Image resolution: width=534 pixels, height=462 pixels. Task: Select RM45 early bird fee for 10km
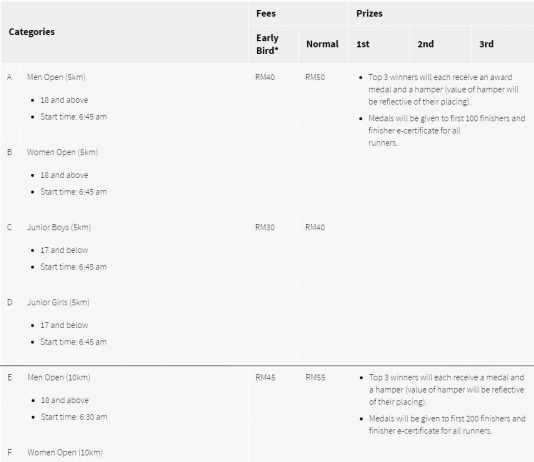click(265, 378)
